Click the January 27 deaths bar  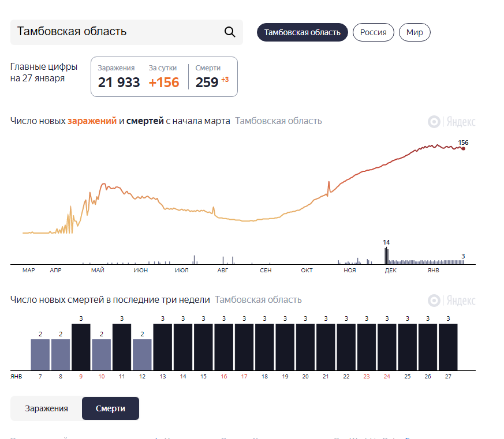448,347
